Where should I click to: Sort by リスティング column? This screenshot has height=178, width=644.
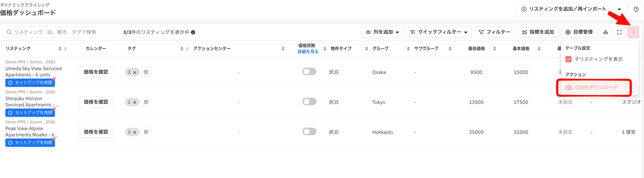click(x=60, y=49)
